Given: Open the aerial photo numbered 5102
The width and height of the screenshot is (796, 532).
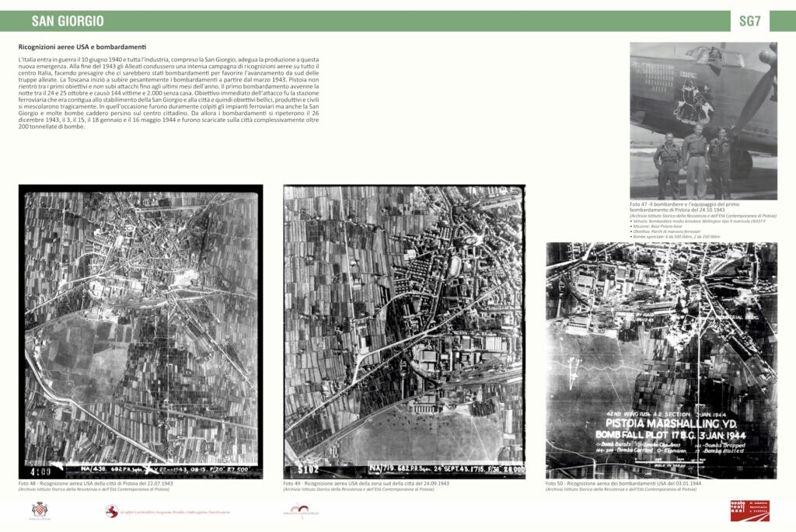Looking at the screenshot, I should (404, 332).
